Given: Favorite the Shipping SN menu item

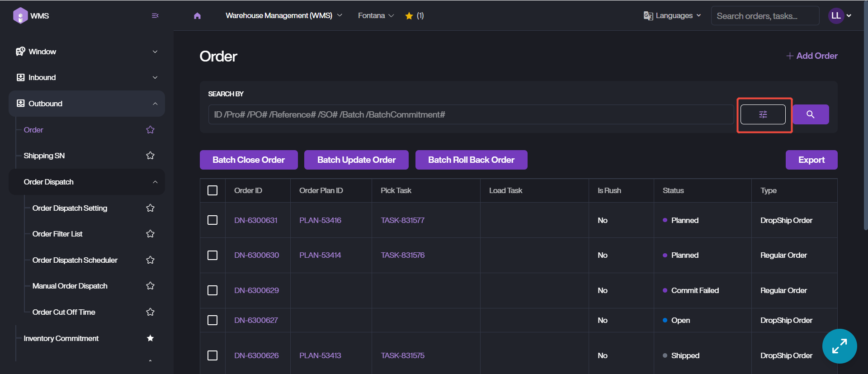Looking at the screenshot, I should coord(150,156).
